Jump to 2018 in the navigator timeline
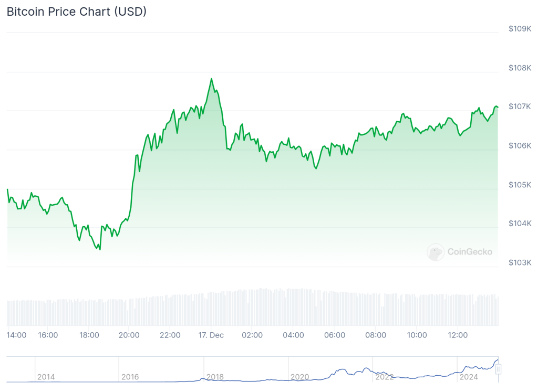The image size is (538, 392). [215, 377]
